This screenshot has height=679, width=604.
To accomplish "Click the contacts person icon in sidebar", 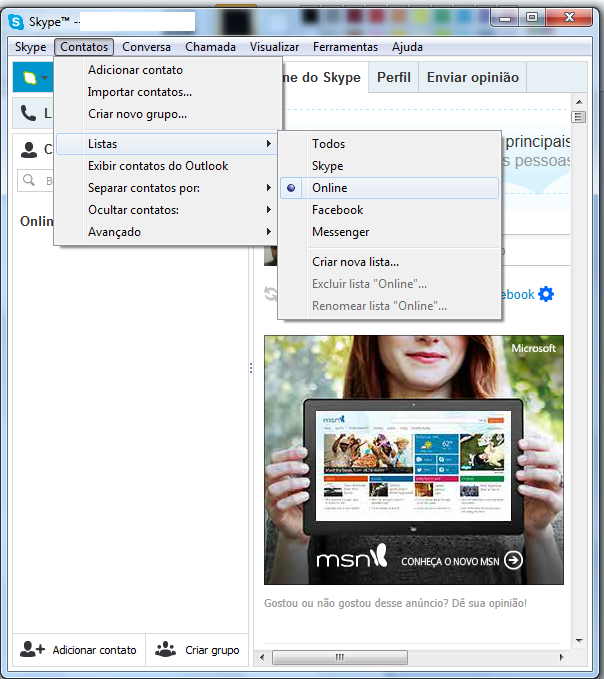I will click(29, 150).
